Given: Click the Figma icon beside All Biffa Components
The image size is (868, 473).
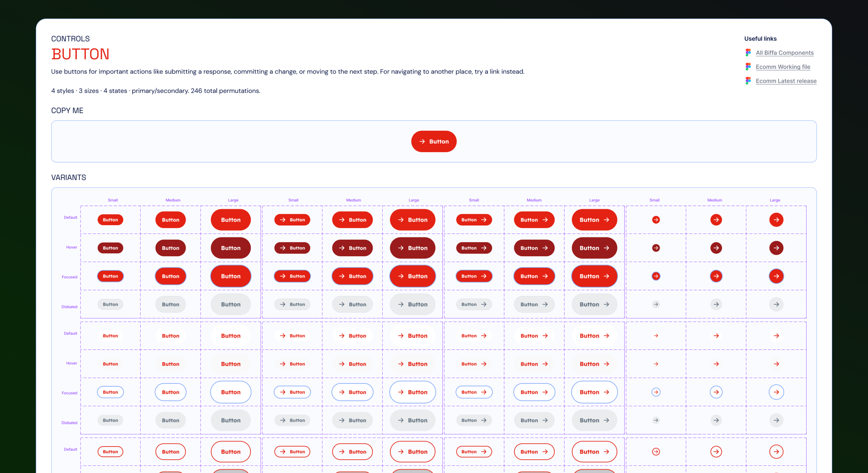Looking at the screenshot, I should (748, 53).
